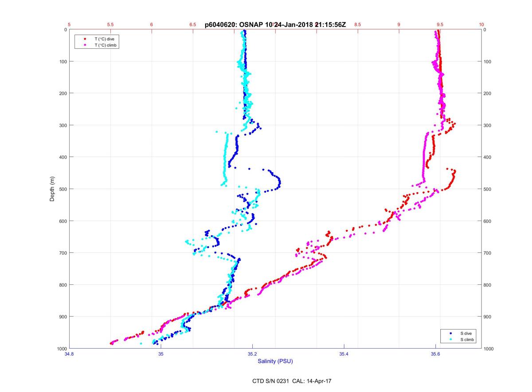Screen dimensions: 532x392
Task: Click the magenta marker beside 'T (°C) climb'
Action: (x=84, y=45)
